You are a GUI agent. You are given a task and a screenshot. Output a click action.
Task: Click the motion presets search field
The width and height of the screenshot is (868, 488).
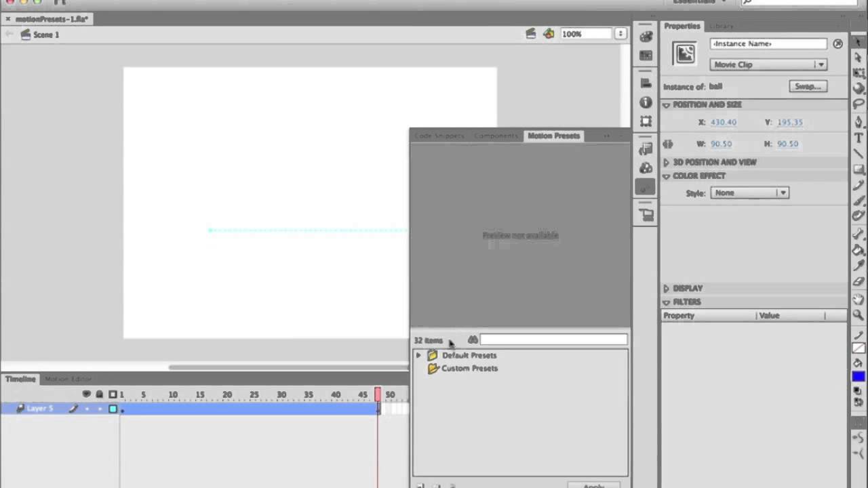(x=553, y=340)
